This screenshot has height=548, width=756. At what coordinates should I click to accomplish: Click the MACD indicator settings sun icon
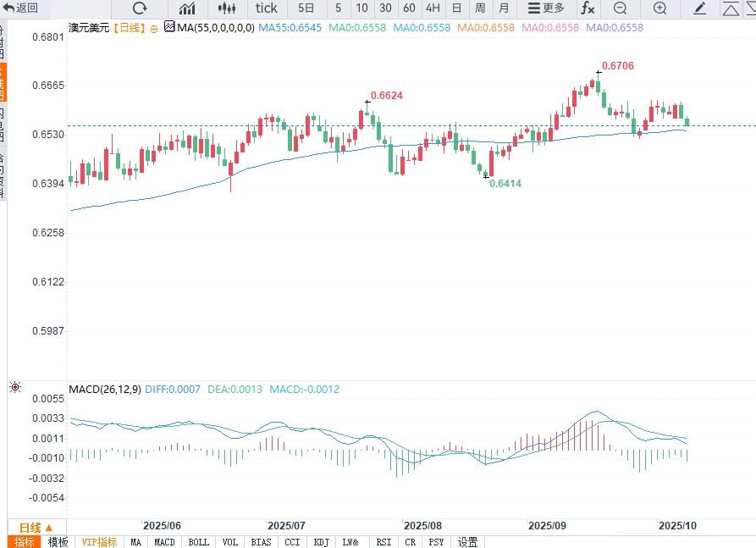pyautogui.click(x=14, y=388)
